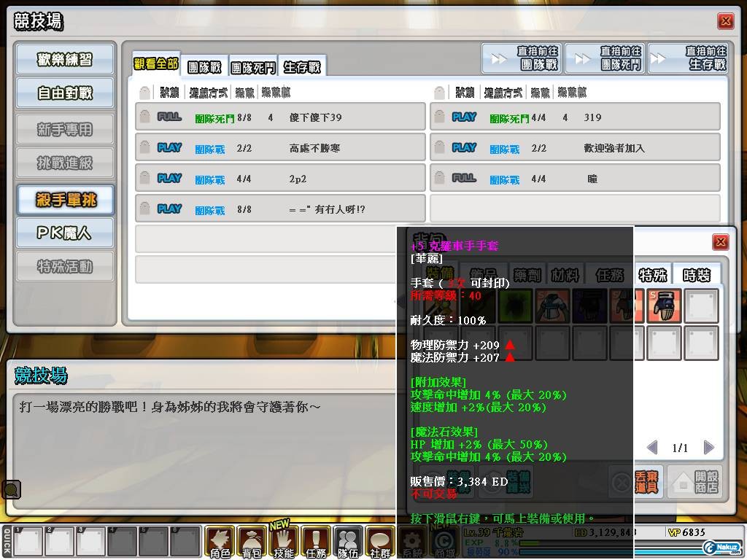This screenshot has height=560, width=747.
Task: Switch to the 觀看全部 tab
Action: tap(156, 64)
